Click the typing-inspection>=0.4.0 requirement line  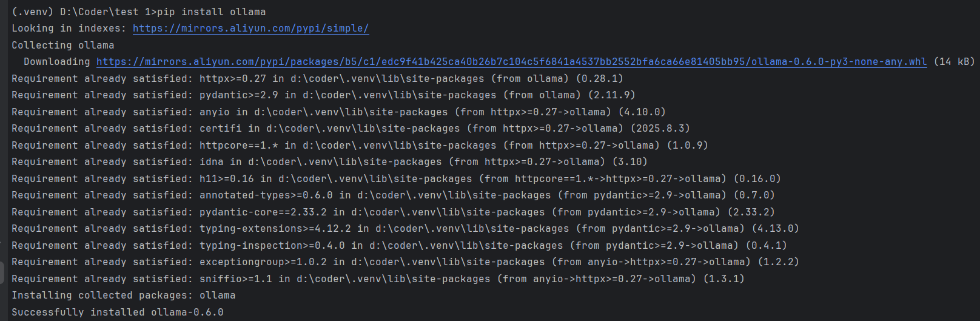[x=399, y=246]
